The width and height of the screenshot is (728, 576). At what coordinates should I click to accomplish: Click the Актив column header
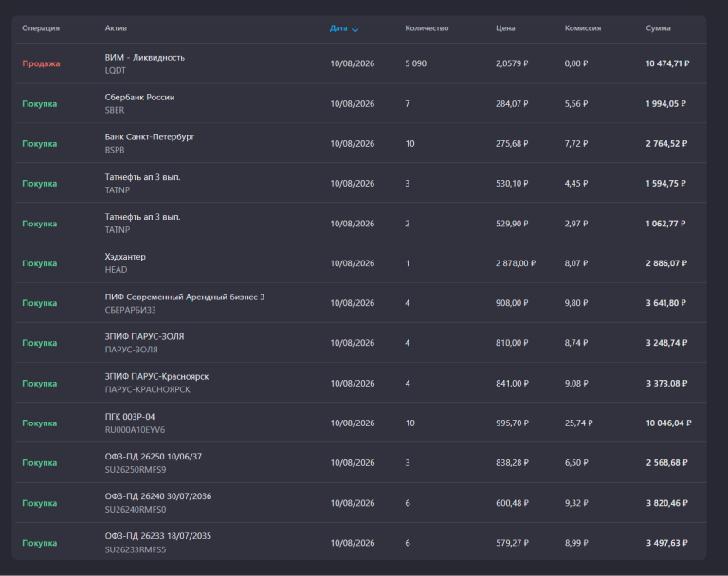(116, 28)
